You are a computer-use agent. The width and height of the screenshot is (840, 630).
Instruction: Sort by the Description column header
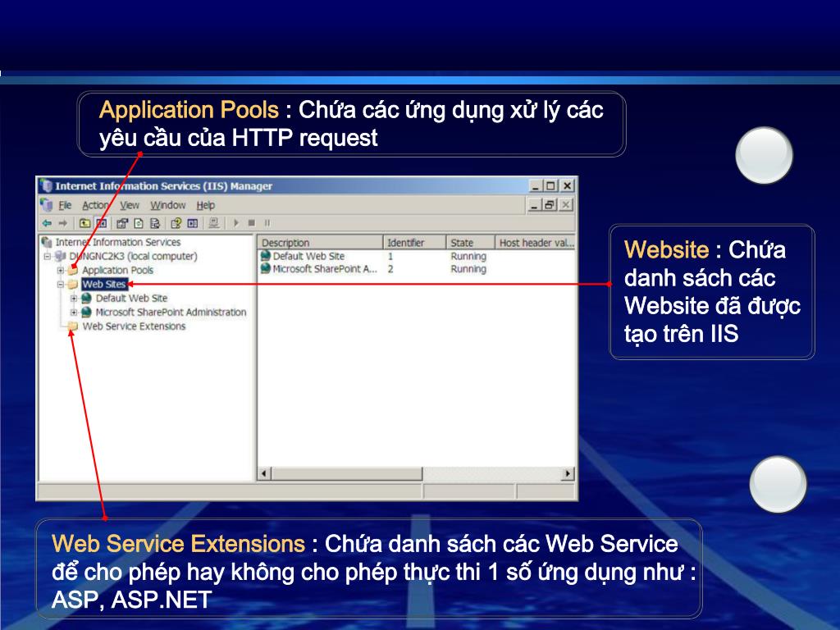(321, 243)
